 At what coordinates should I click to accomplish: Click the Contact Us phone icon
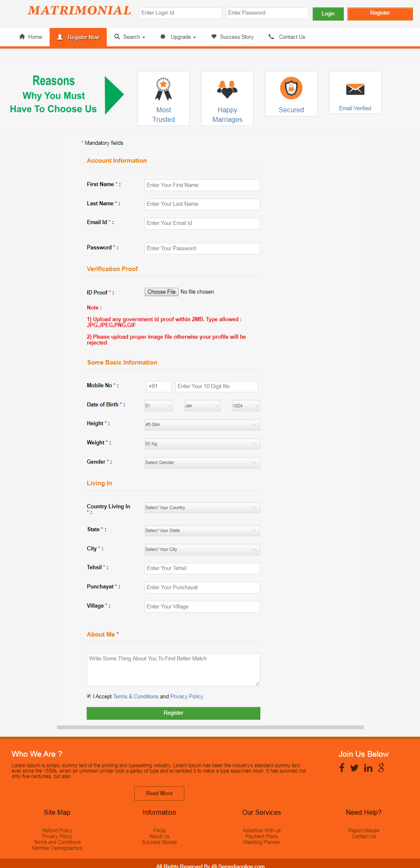tap(271, 37)
